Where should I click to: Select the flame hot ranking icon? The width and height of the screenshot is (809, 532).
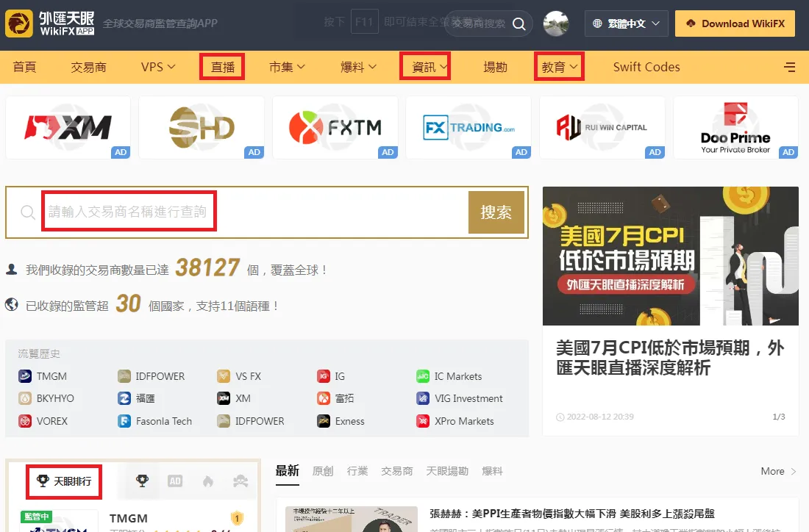point(208,481)
